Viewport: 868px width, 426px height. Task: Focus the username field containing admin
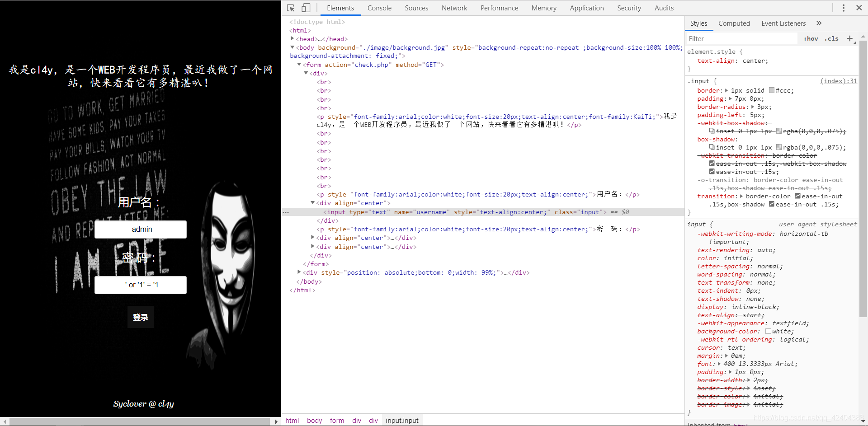coord(141,229)
